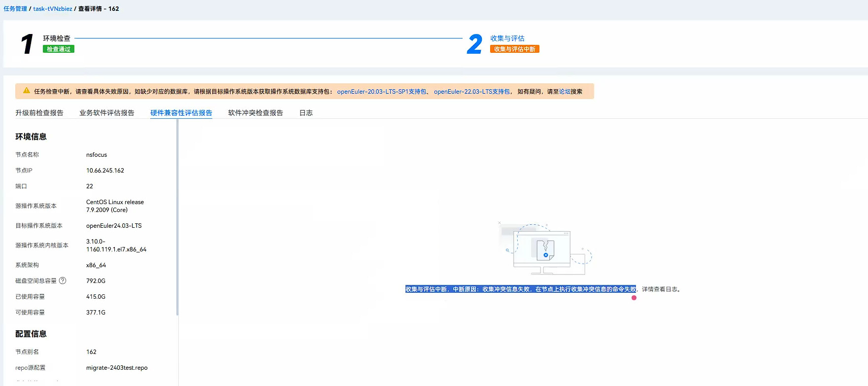Select the blue step 2 number icon
This screenshot has height=386, width=868.
pos(474,44)
